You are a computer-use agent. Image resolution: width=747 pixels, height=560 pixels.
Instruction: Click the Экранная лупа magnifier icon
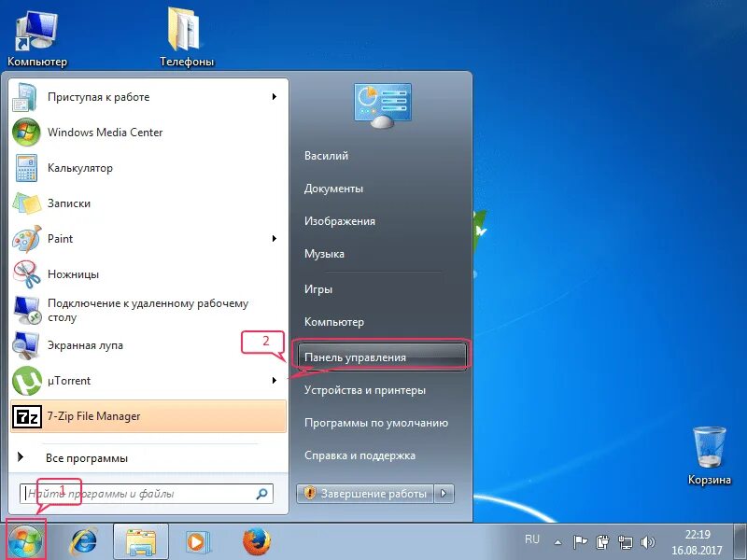click(x=26, y=345)
